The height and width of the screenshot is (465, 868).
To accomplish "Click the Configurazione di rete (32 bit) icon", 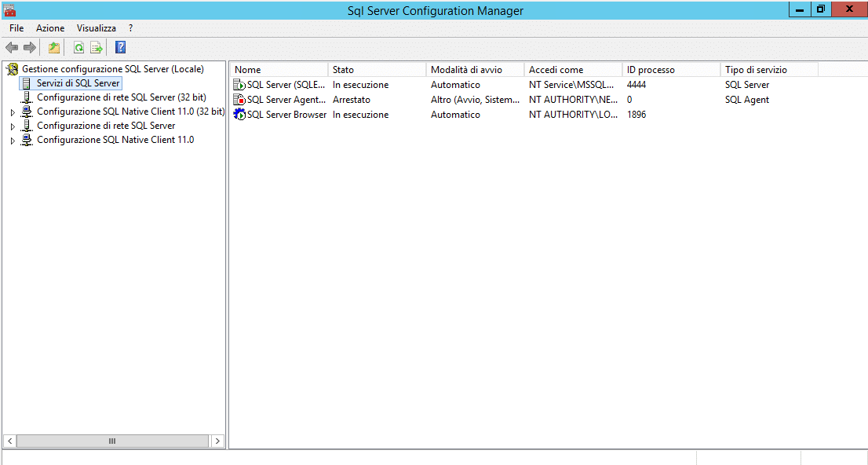I will tap(27, 97).
